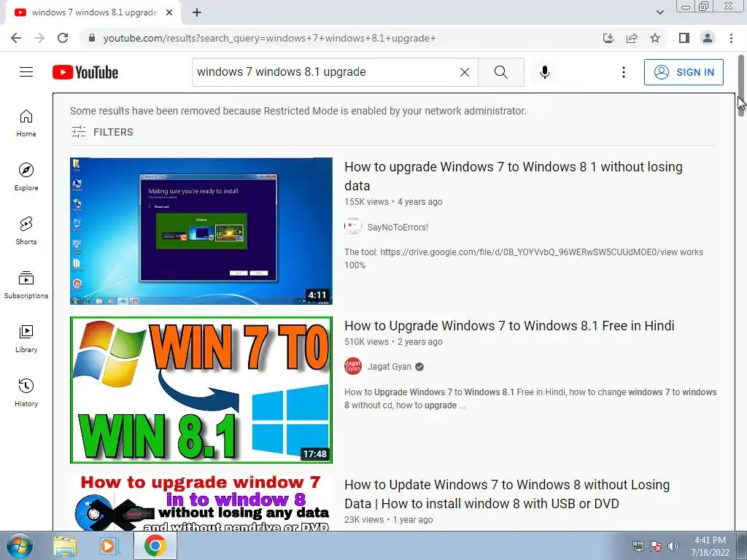Clear the search box with X icon
Screen dimensions: 747x560
tap(465, 72)
